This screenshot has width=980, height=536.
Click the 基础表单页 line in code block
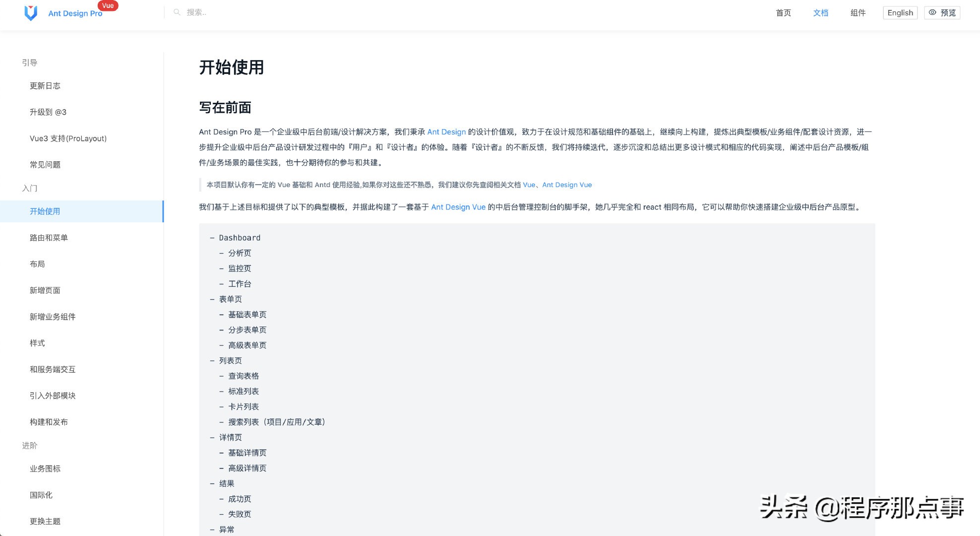[247, 315]
